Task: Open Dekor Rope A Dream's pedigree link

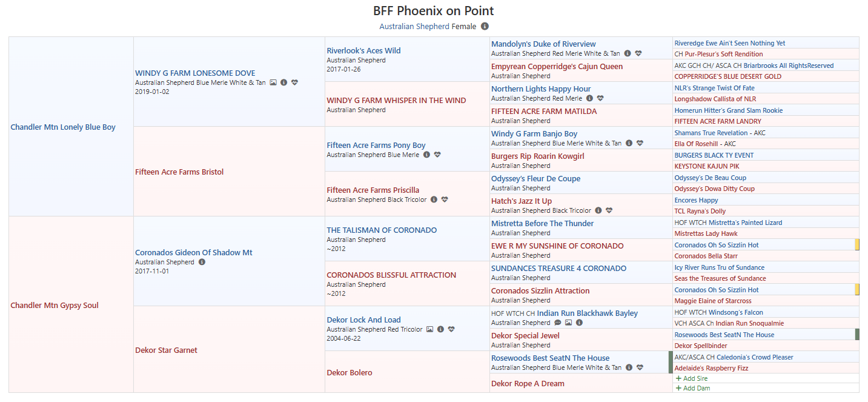Action: click(x=528, y=384)
